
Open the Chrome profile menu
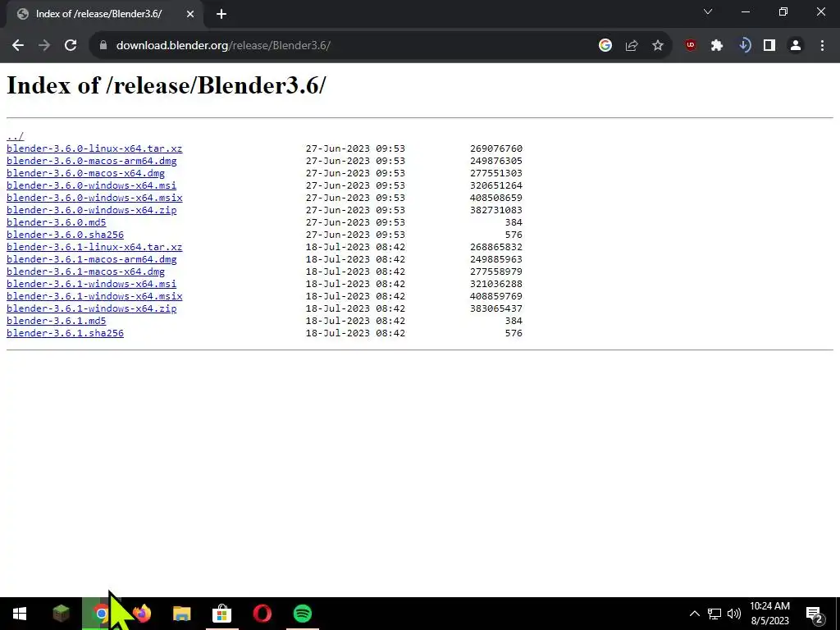[796, 46]
